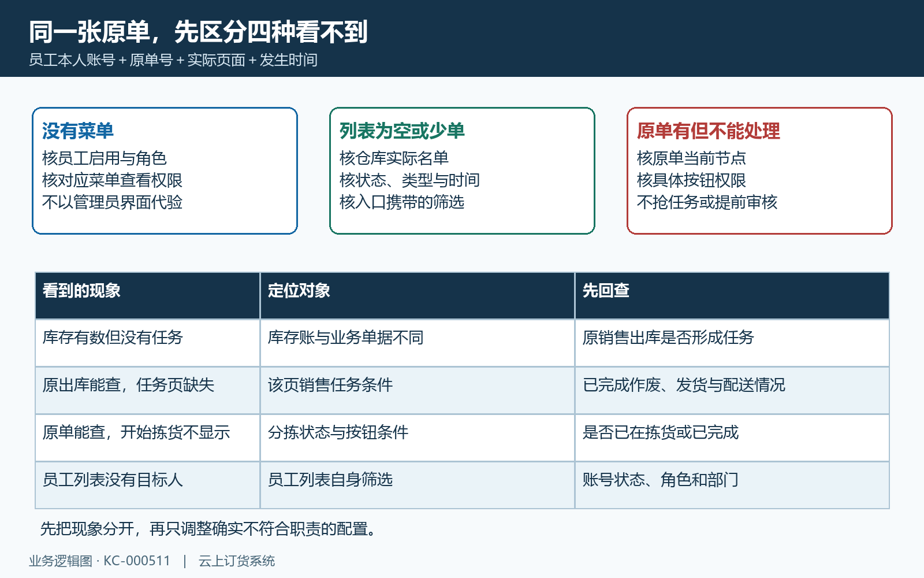Select the 原单有但不能处理 card heading
Viewport: 924px width, 578px height.
pyautogui.click(x=709, y=131)
